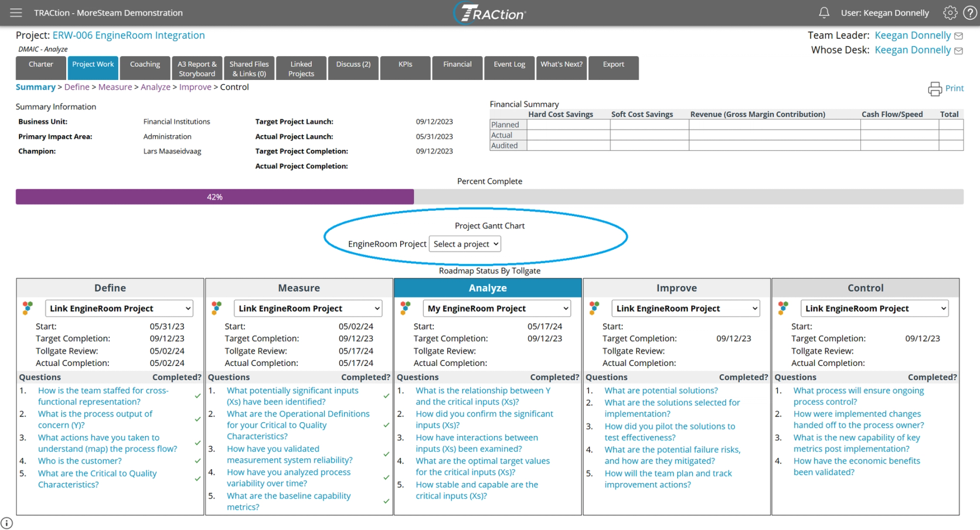Open the Discuss (2) tab
Image resolution: width=980 pixels, height=530 pixels.
tap(353, 68)
